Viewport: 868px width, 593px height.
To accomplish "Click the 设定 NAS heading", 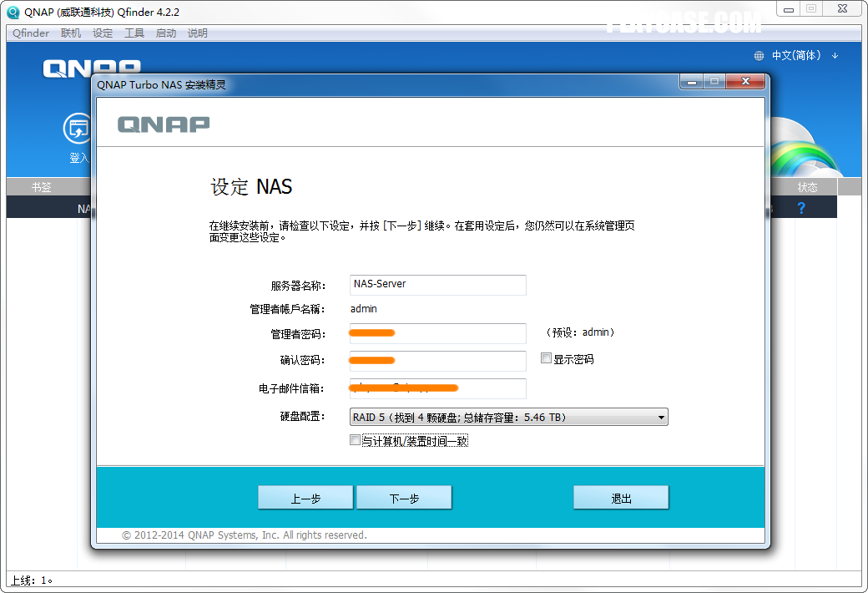I will [x=250, y=187].
